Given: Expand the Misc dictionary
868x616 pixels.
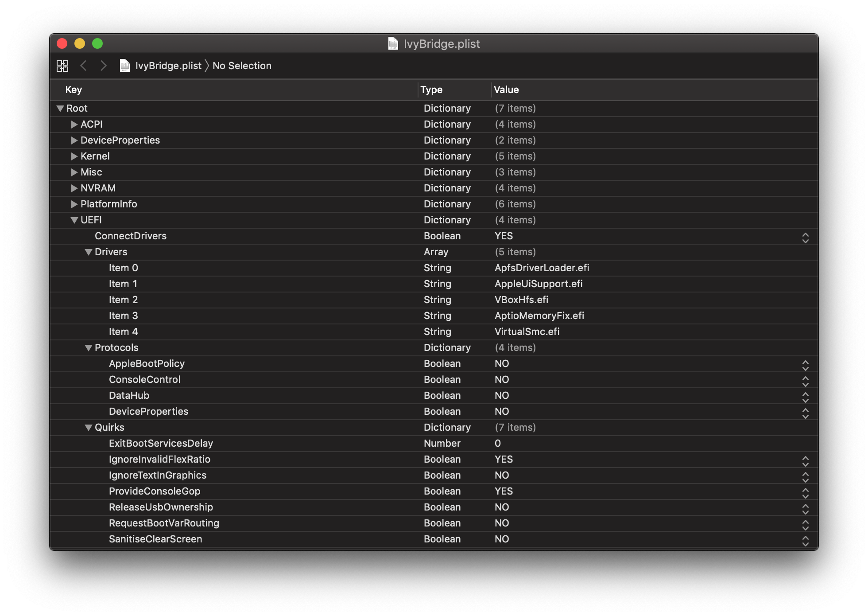Looking at the screenshot, I should pos(74,172).
